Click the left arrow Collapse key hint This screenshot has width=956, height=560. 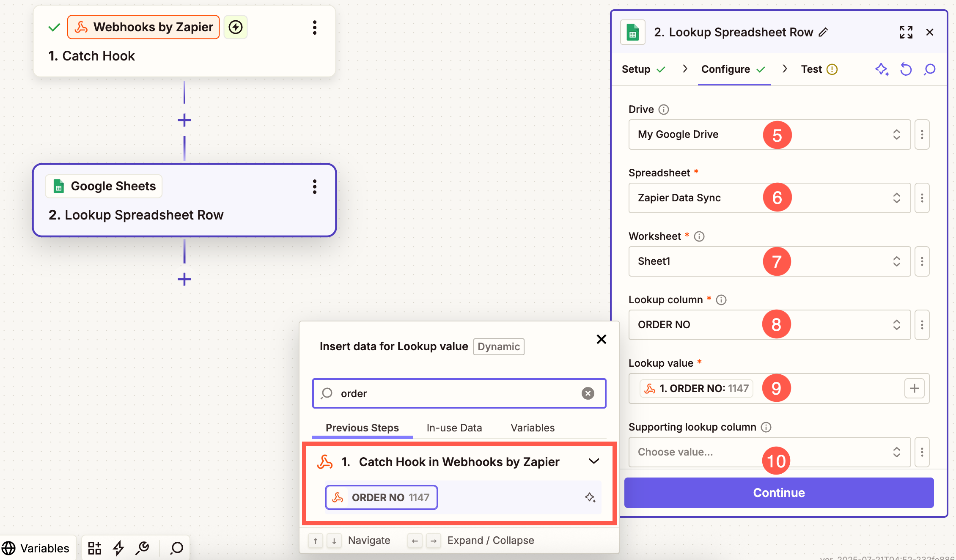click(415, 541)
